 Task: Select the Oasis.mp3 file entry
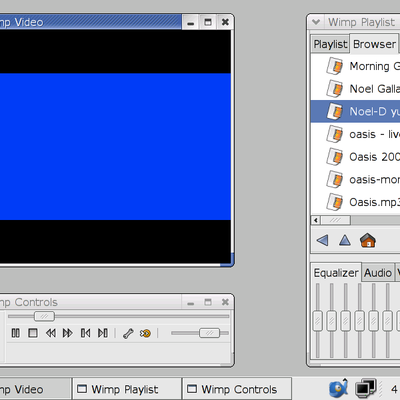tap(355, 202)
